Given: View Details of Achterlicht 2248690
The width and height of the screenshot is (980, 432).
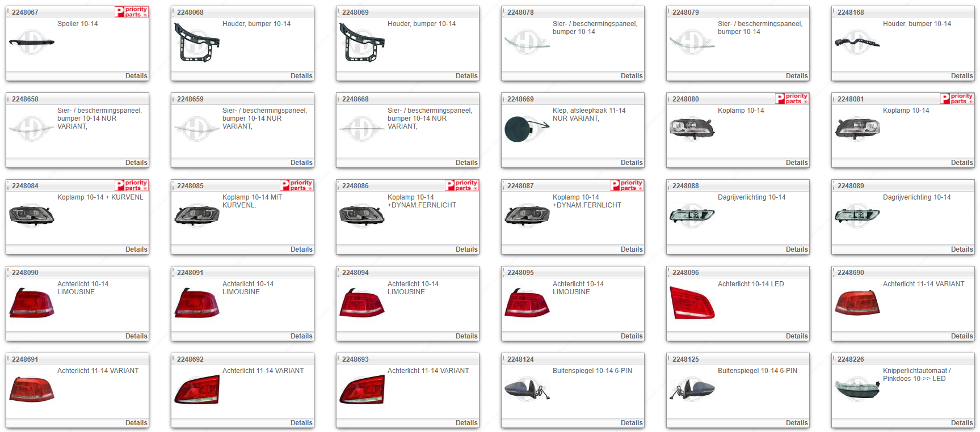Looking at the screenshot, I should click(x=961, y=336).
